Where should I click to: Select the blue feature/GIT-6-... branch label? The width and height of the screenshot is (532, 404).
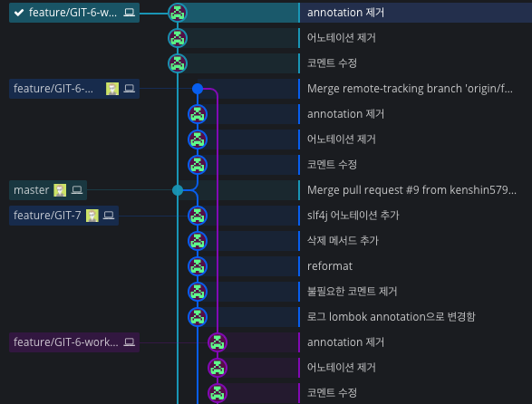tap(74, 89)
